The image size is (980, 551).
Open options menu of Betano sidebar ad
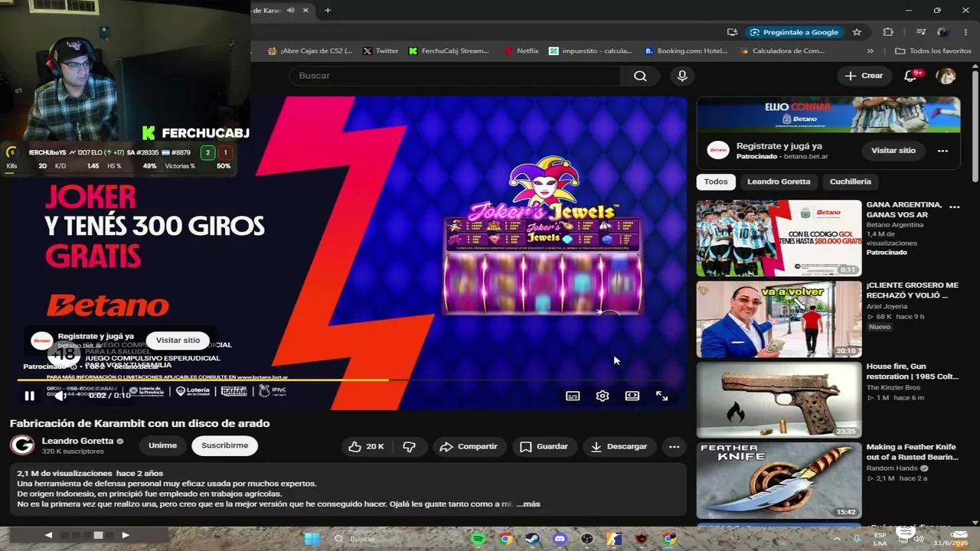pos(942,151)
